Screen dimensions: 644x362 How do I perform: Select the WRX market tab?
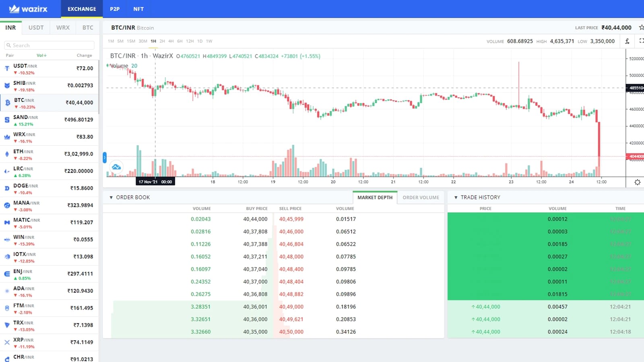point(63,27)
